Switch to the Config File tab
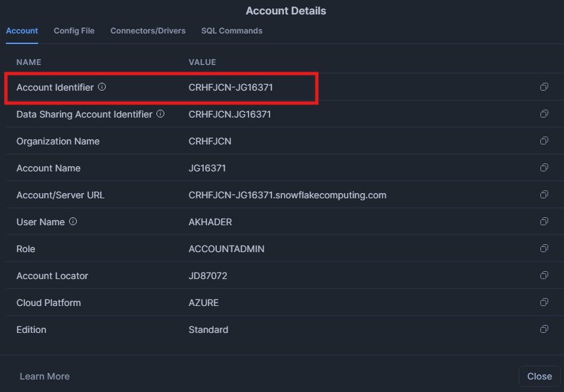The width and height of the screenshot is (564, 392). (x=74, y=31)
